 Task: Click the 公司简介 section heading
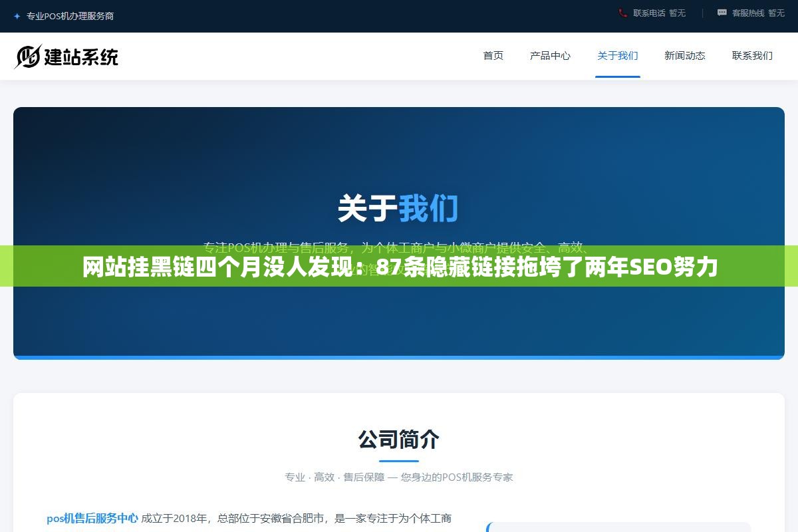[399, 440]
